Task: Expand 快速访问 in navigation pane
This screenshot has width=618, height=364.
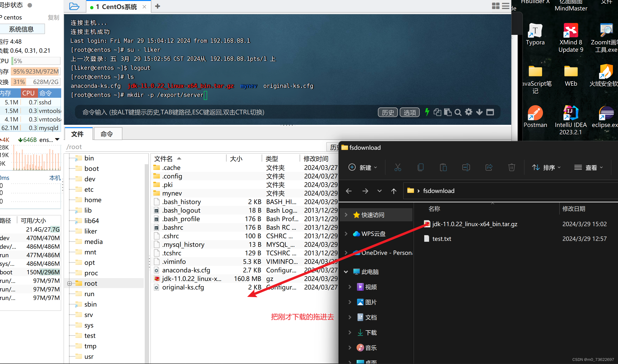Action: click(x=346, y=215)
